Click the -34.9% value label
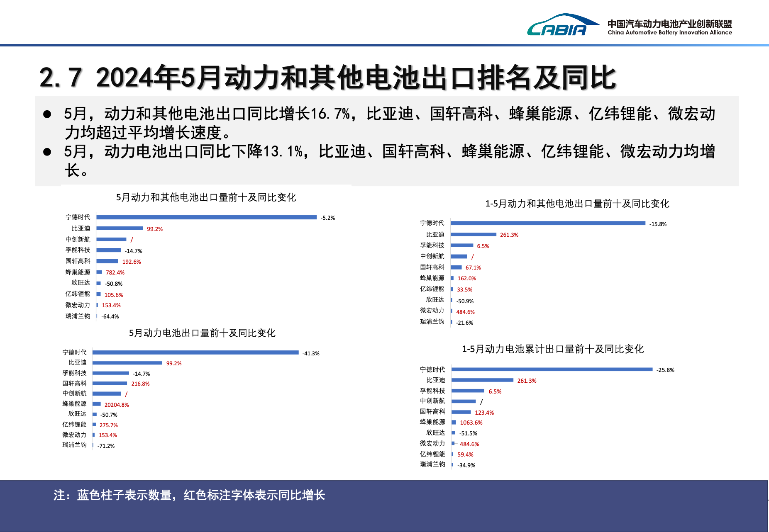 pos(466,465)
